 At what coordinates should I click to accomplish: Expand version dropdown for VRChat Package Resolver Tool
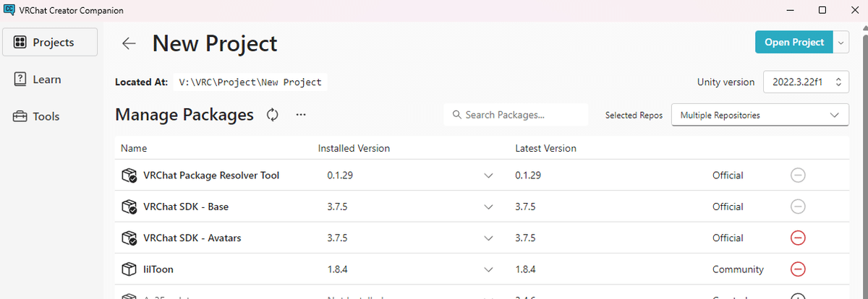(x=488, y=175)
